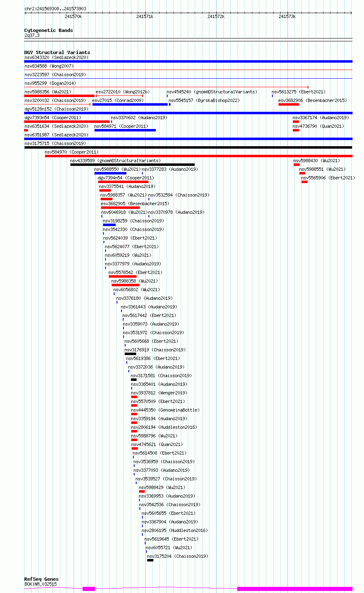Select the blue bar under esv27015
Viewport: 364px width, 593px height.
[x=130, y=104]
